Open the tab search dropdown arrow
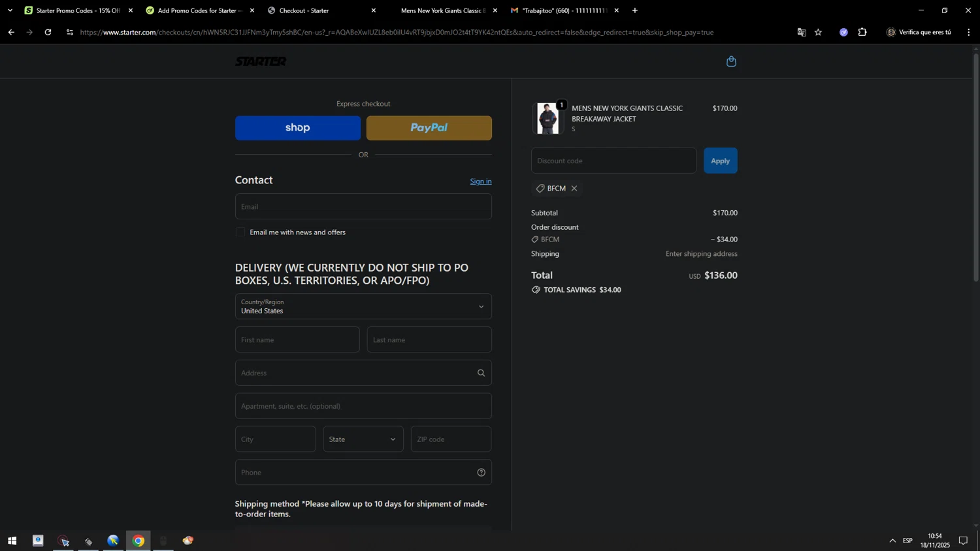980x551 pixels. click(x=10, y=10)
